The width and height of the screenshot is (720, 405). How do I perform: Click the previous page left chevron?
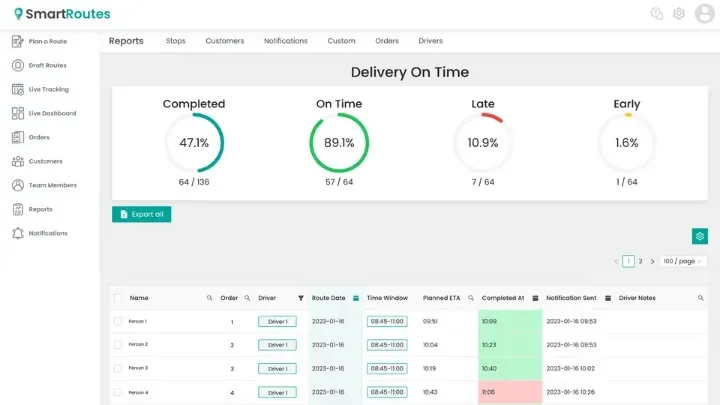(616, 261)
